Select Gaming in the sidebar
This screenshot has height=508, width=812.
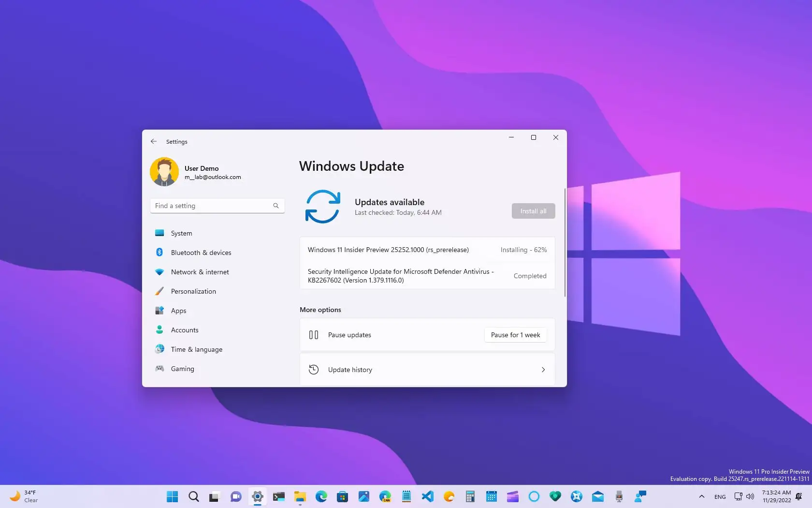click(x=217, y=369)
